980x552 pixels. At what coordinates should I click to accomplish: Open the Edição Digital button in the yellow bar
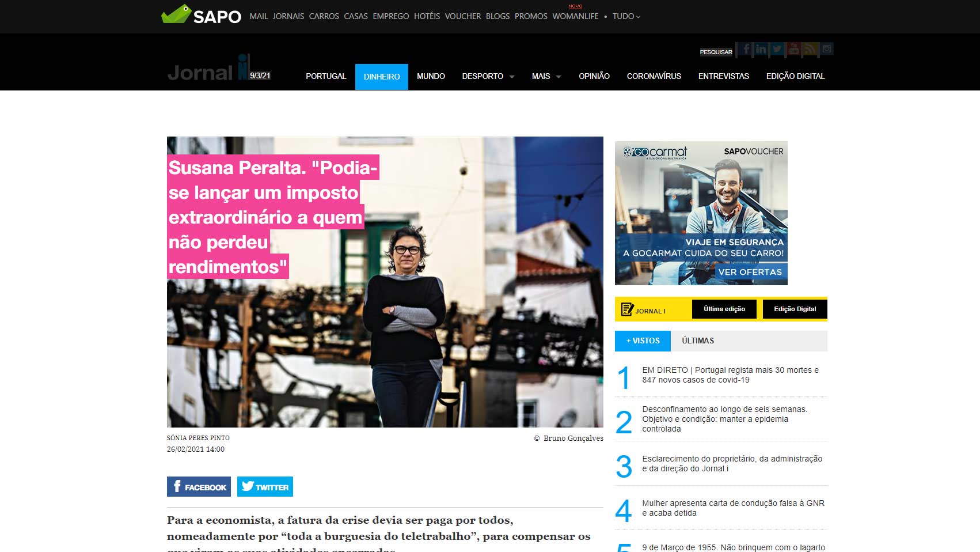pyautogui.click(x=795, y=309)
